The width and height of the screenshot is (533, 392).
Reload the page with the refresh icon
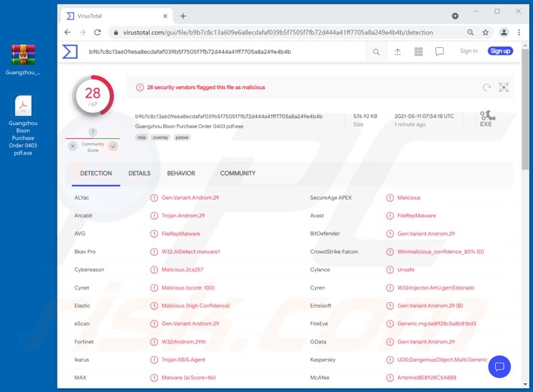(x=98, y=32)
